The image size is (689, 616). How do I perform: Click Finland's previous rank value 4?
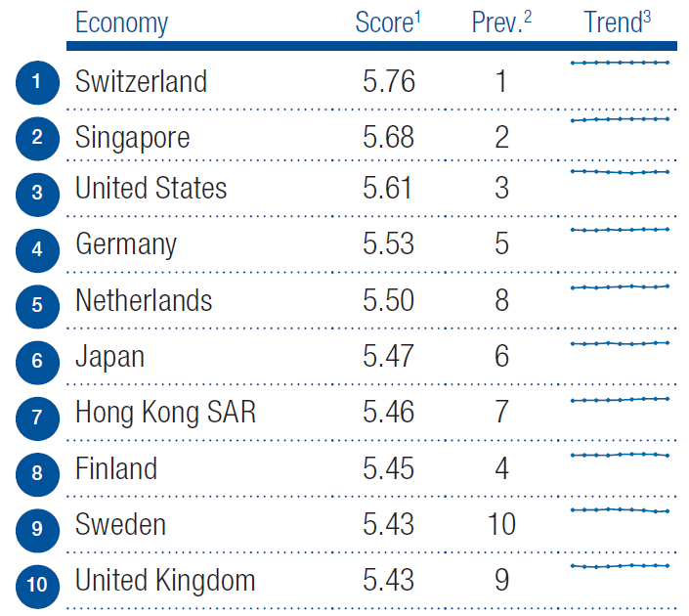501,469
